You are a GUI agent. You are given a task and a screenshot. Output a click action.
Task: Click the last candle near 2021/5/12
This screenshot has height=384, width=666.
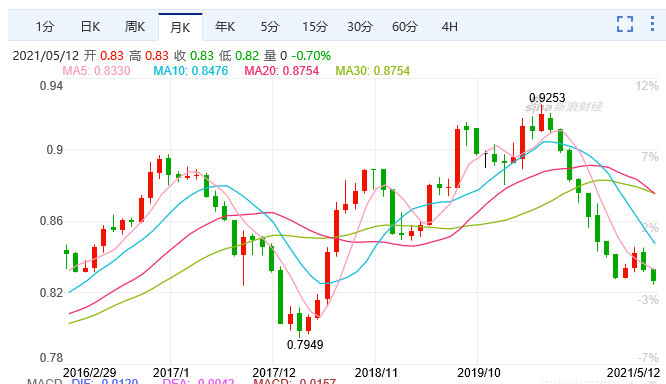[x=654, y=275]
